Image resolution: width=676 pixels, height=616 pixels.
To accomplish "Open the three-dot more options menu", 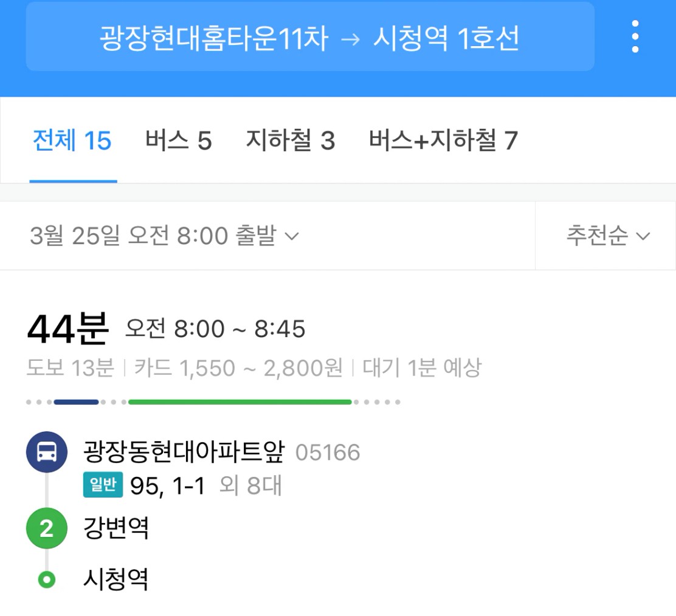I will click(x=635, y=36).
